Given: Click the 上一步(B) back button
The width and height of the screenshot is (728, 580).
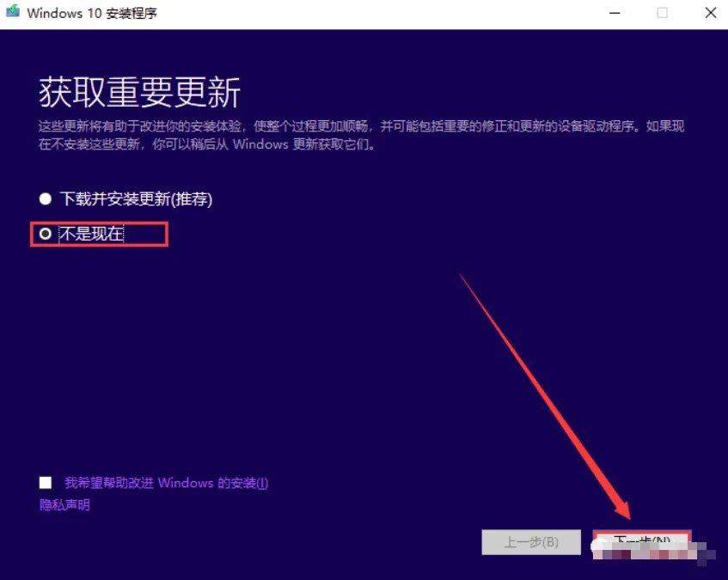Looking at the screenshot, I should coord(531,542).
